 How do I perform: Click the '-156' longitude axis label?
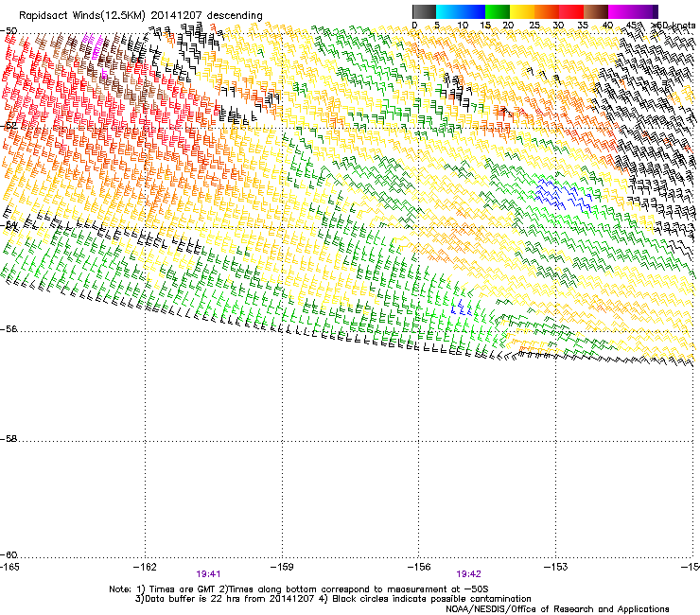click(x=419, y=567)
